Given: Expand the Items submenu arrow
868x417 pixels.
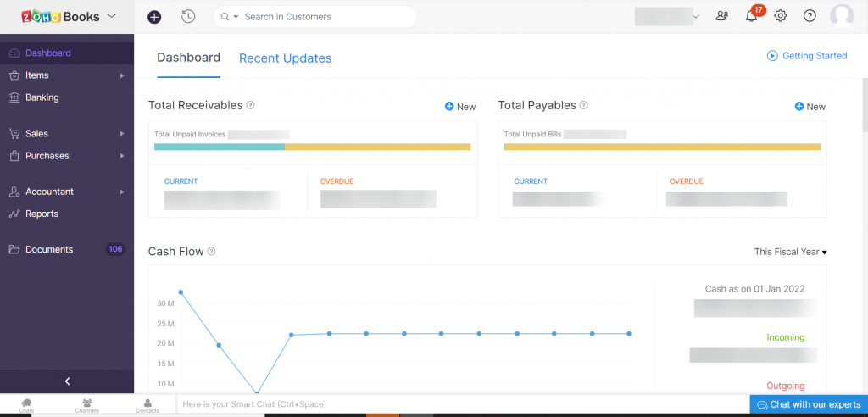Looking at the screenshot, I should 122,75.
